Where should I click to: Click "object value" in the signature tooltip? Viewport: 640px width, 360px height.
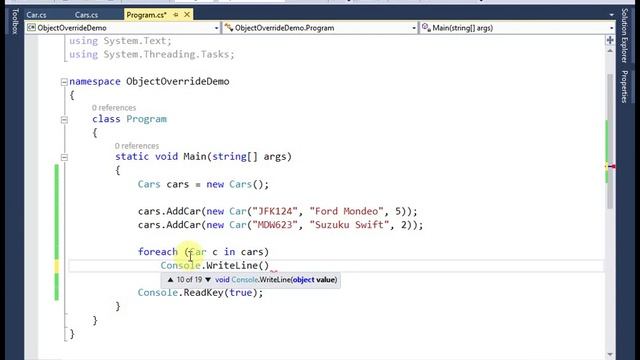click(x=314, y=280)
